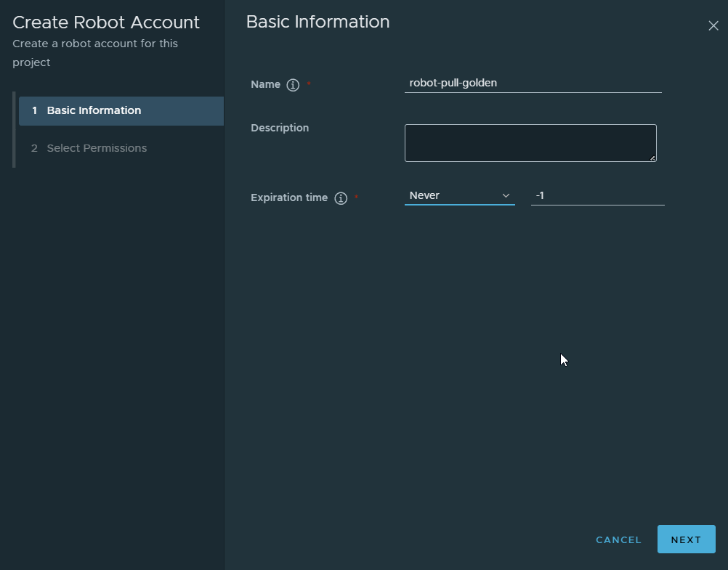
Task: Close the Create Robot Account dialog
Action: [x=713, y=26]
